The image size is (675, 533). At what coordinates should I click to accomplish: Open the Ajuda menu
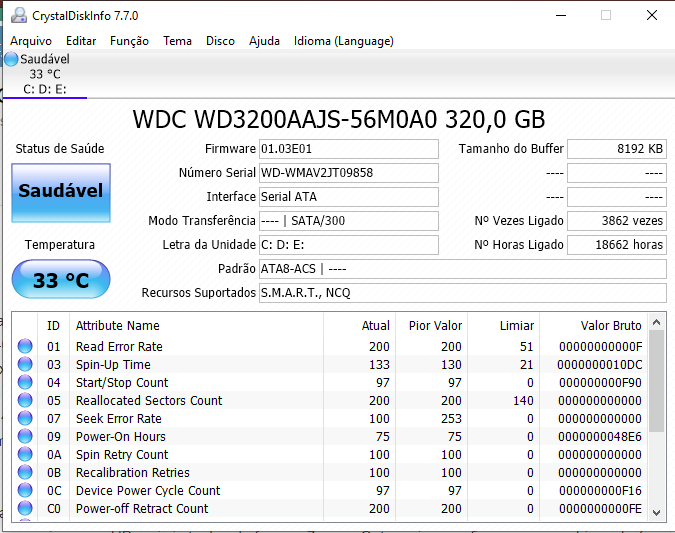click(x=264, y=41)
